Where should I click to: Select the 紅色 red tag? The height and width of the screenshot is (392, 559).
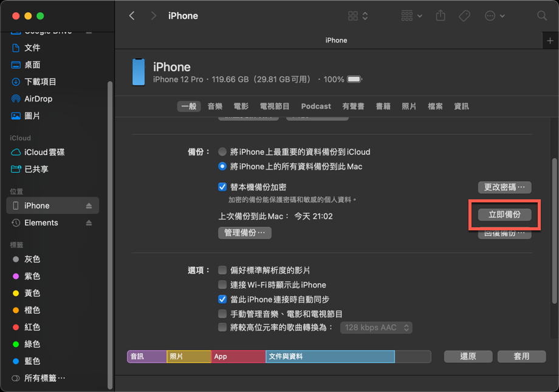32,327
